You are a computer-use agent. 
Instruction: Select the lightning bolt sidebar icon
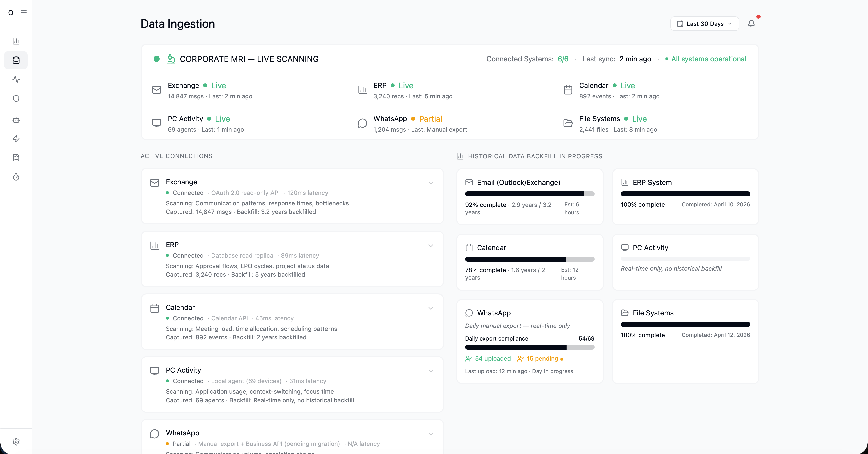(16, 138)
